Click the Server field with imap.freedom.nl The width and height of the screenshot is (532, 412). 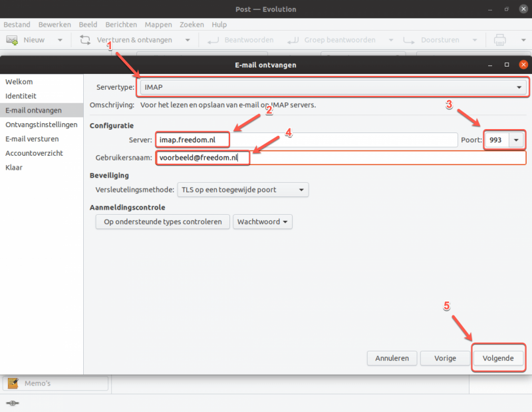307,140
